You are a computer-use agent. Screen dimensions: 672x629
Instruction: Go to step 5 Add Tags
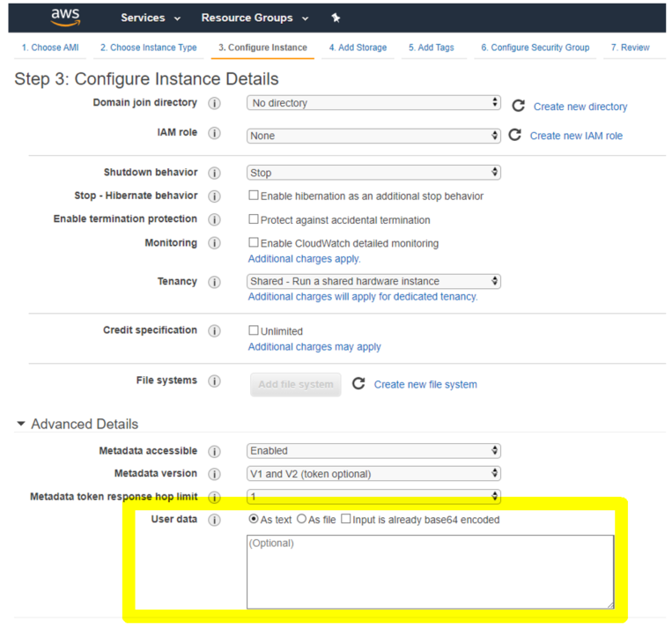[432, 48]
